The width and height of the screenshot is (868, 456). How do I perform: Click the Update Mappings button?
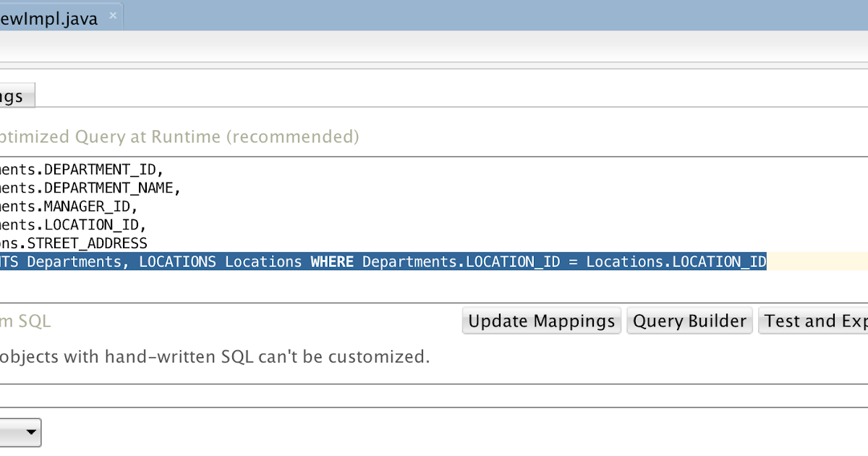541,320
